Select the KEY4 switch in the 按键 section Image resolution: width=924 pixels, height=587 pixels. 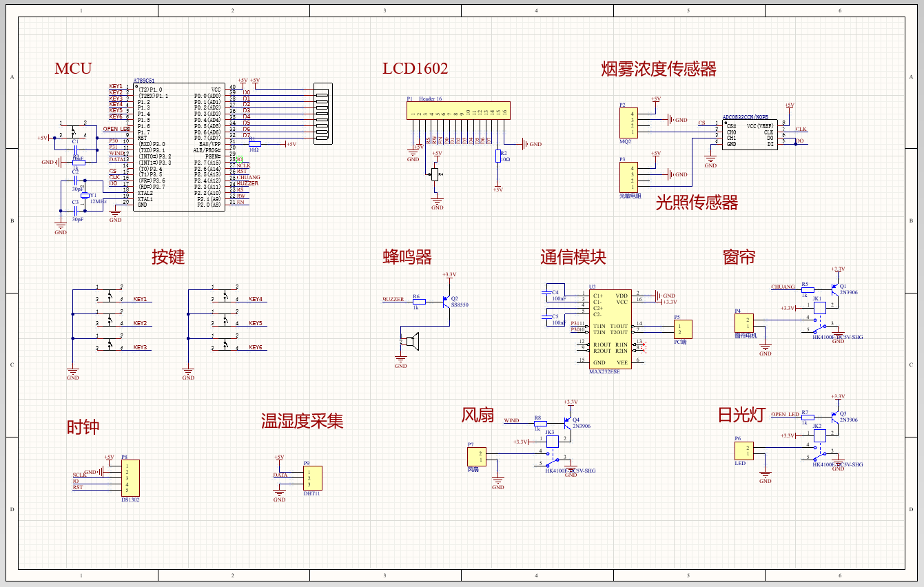(x=225, y=295)
